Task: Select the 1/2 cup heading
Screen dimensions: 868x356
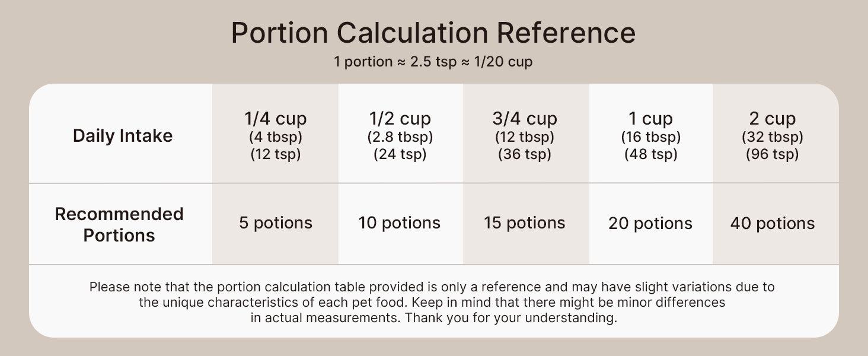Action: tap(400, 119)
